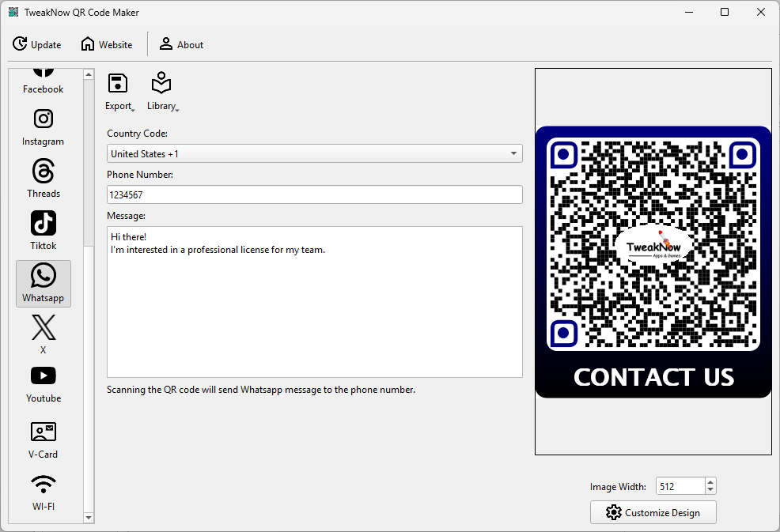Expand the Library dropdown menu
The width and height of the screenshot is (780, 532).
[x=162, y=92]
